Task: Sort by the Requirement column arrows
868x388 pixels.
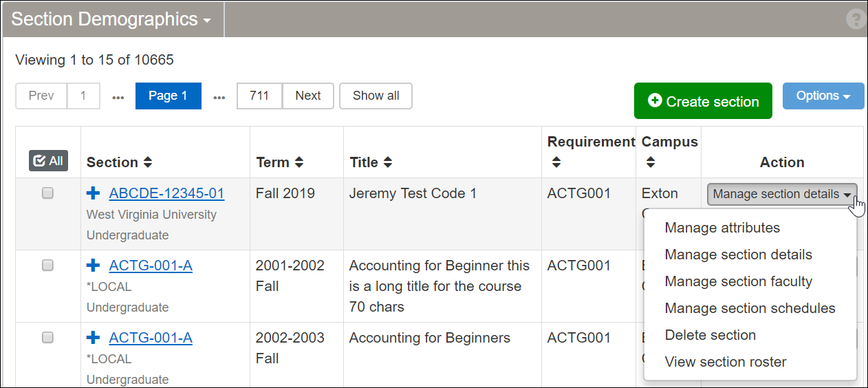Action: 556,164
